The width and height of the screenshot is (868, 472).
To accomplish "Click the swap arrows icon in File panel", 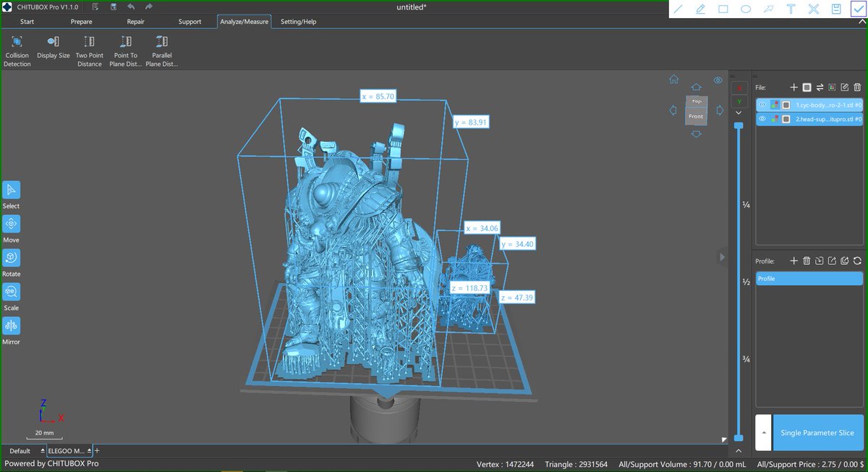I will tap(820, 88).
